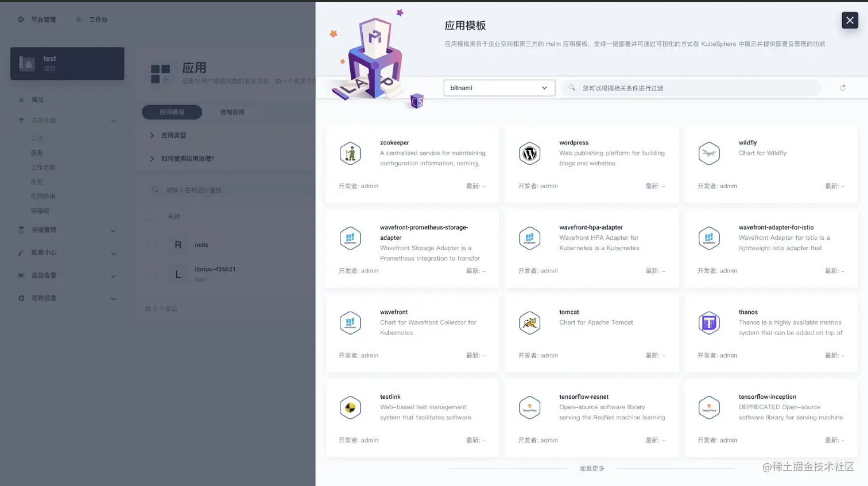Click the redis app R avatar
The height and width of the screenshot is (486, 868).
point(178,245)
